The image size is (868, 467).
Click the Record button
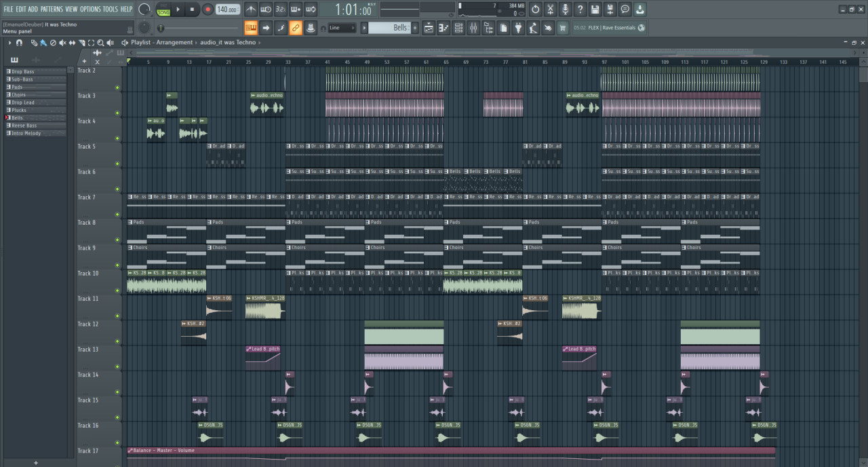coord(208,10)
